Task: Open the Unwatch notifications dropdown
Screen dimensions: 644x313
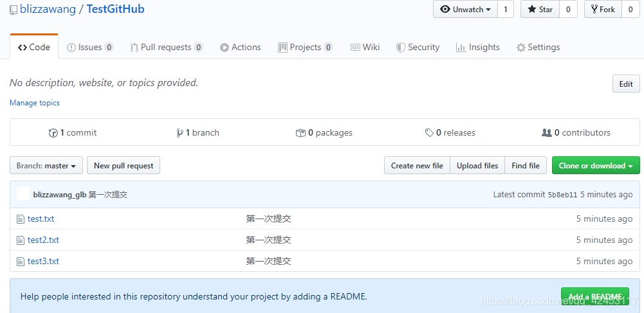Action: coord(465,9)
